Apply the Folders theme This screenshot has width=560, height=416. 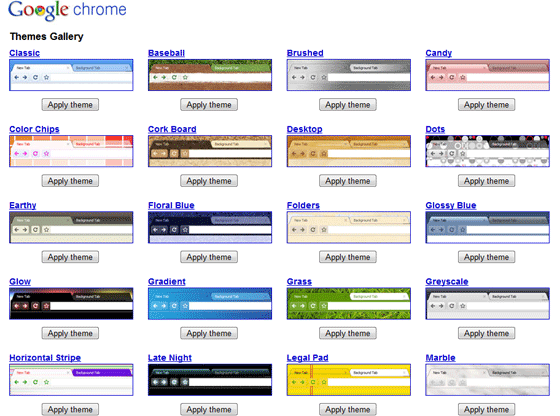point(348,257)
